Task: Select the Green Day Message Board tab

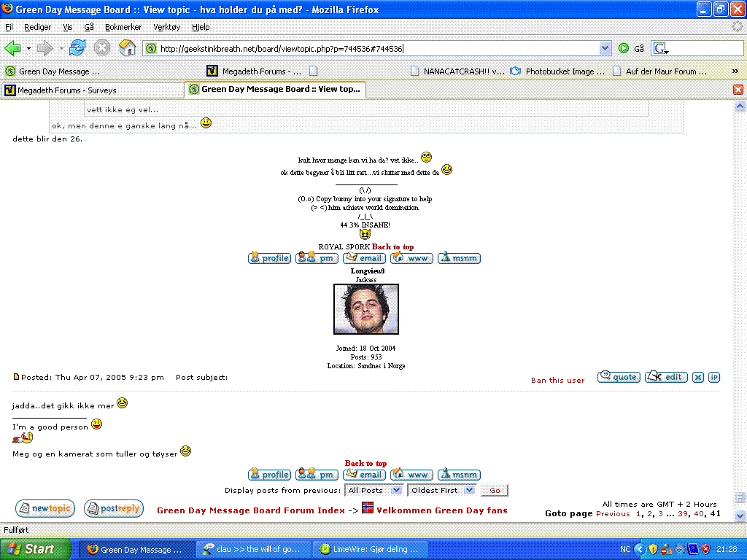Action: pos(275,90)
